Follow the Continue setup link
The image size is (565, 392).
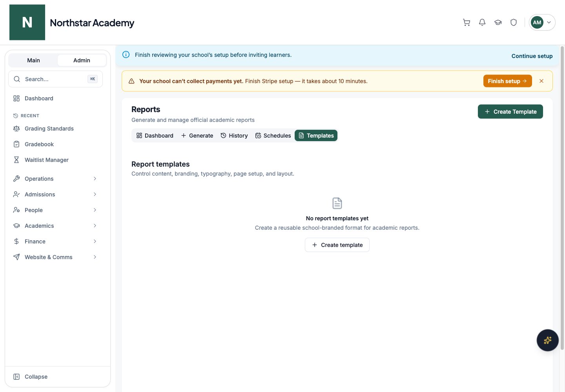[532, 56]
